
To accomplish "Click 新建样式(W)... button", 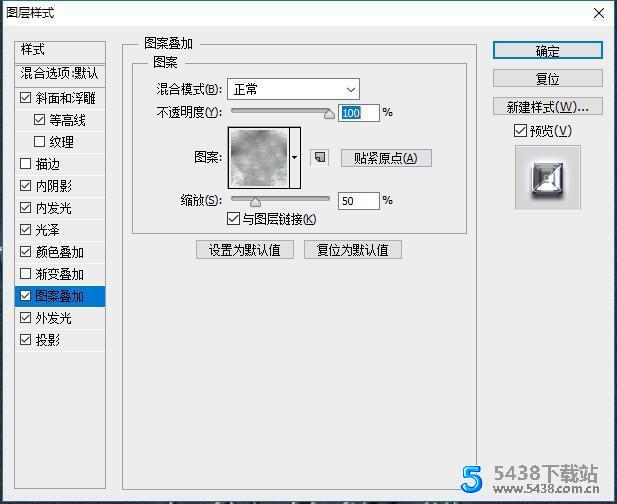I will 548,106.
